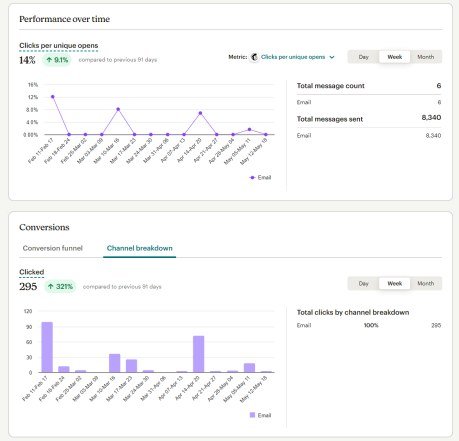Screen dimensions: 459x441
Task: Set Performance over time view to Month
Action: click(x=426, y=57)
